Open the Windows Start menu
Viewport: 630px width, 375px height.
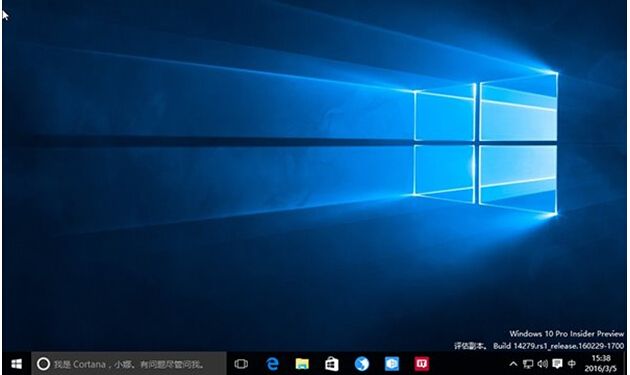[16, 364]
